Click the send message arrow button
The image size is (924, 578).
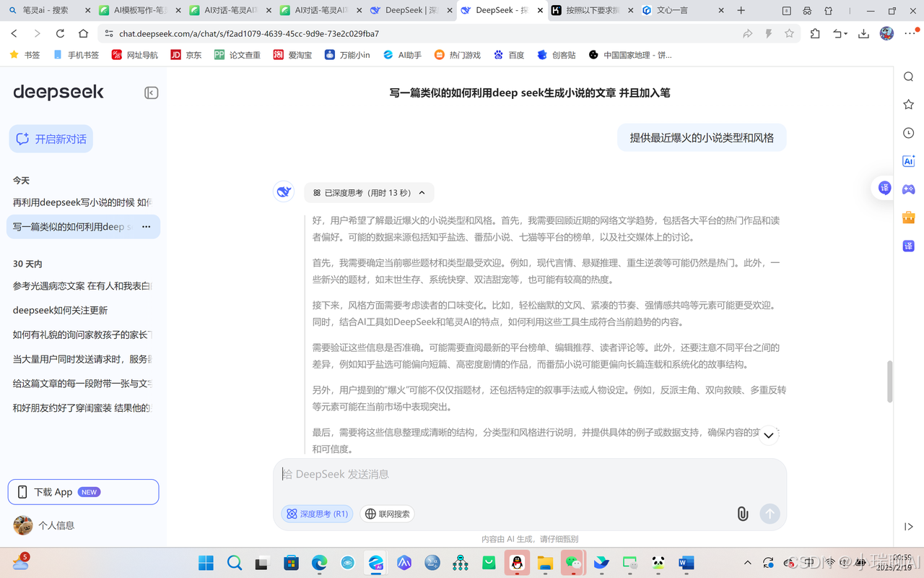pyautogui.click(x=770, y=514)
